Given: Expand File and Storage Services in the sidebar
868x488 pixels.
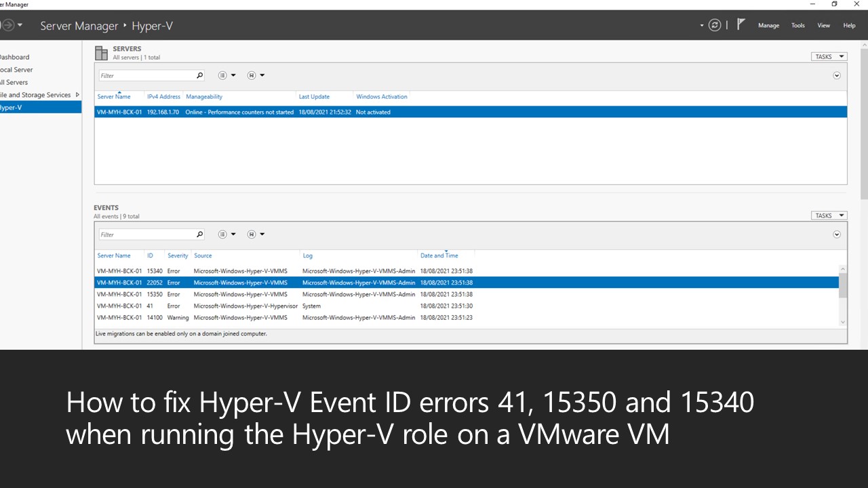Looking at the screenshot, I should [x=77, y=94].
